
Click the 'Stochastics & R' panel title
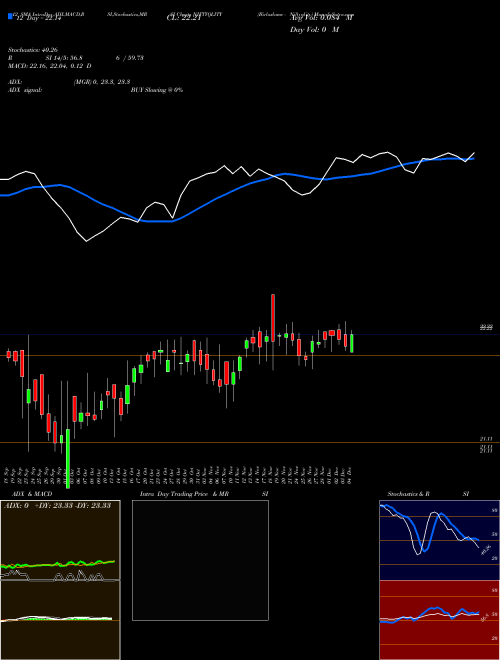tap(409, 494)
